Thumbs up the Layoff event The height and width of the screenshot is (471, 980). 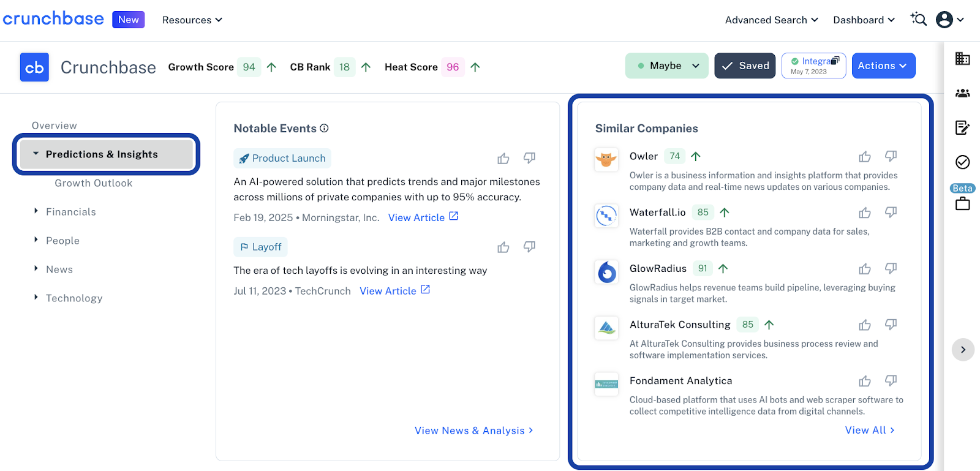pyautogui.click(x=503, y=247)
